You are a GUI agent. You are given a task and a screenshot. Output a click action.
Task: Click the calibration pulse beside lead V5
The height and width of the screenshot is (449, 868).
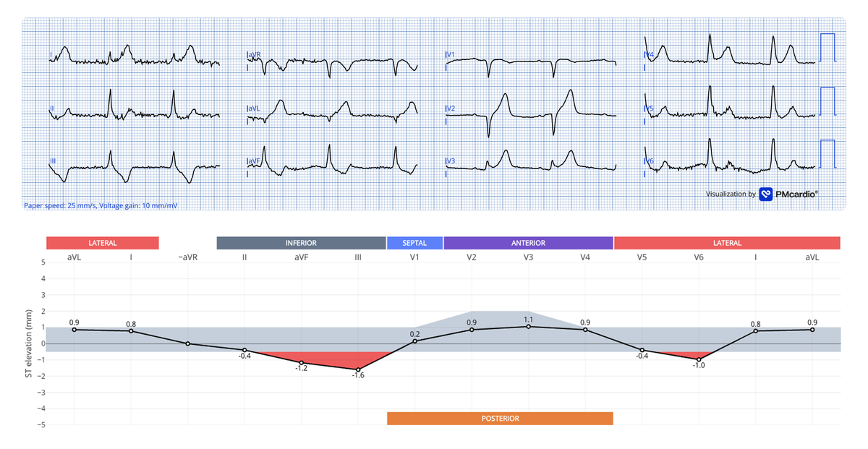tap(827, 101)
